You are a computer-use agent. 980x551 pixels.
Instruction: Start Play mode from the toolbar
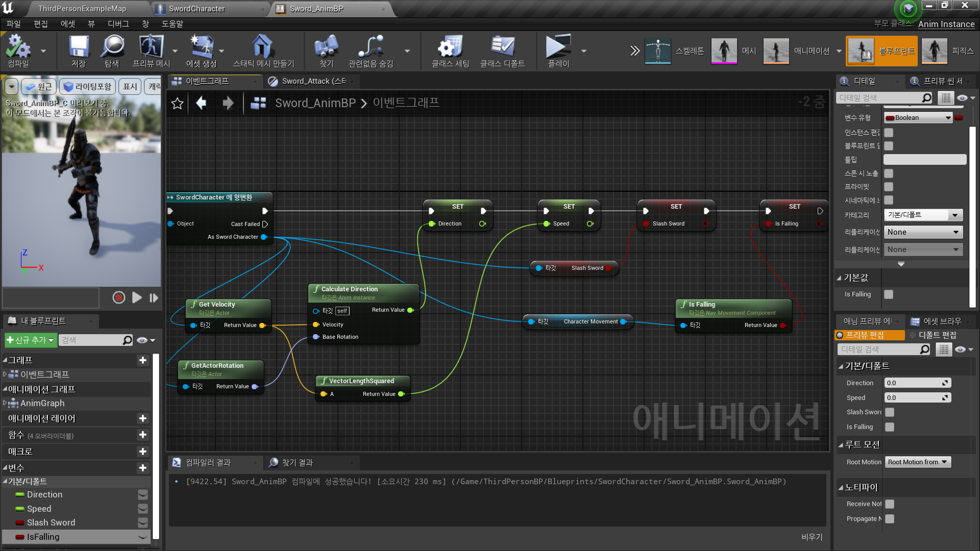(x=558, y=51)
